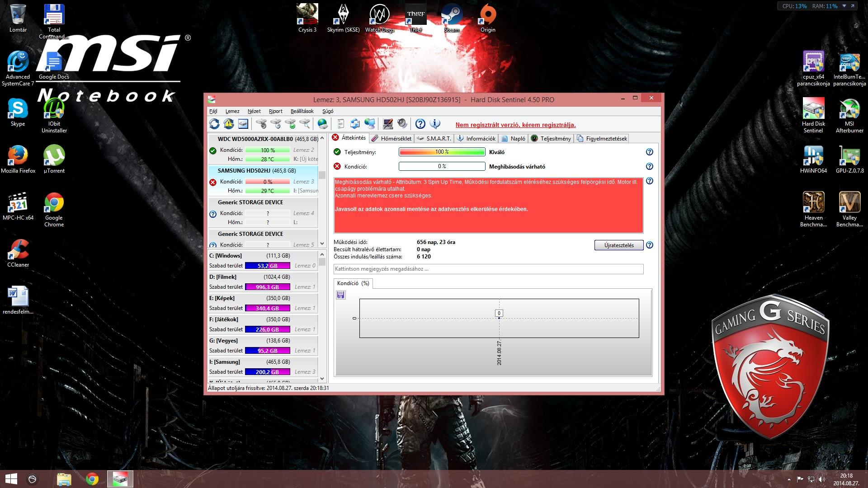Open Beállítások menu
This screenshot has height=488, width=868.
302,111
